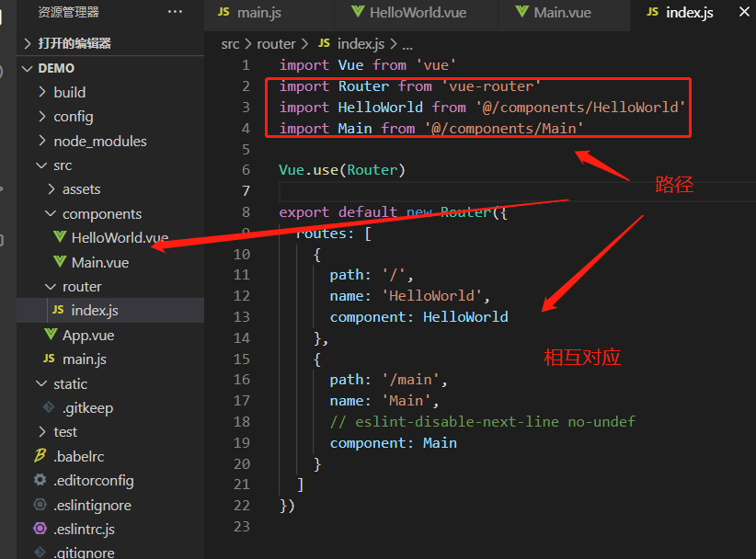Click line number 23 in the gutter

(x=242, y=527)
